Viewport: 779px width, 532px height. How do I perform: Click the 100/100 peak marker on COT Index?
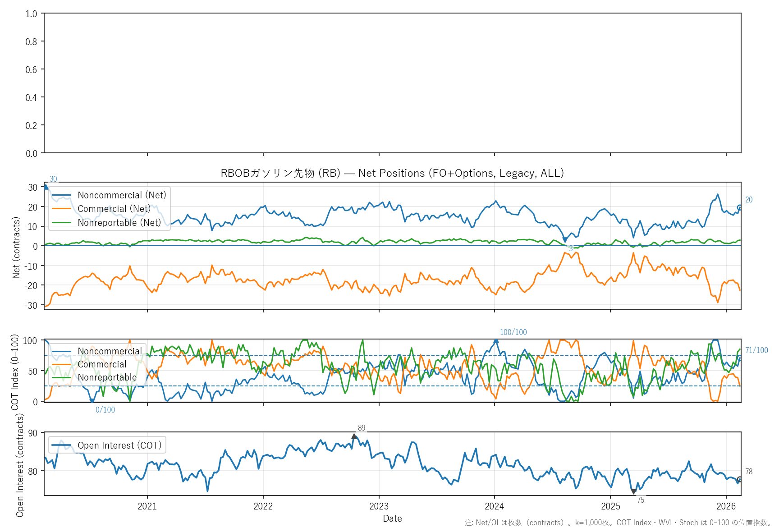coord(496,341)
